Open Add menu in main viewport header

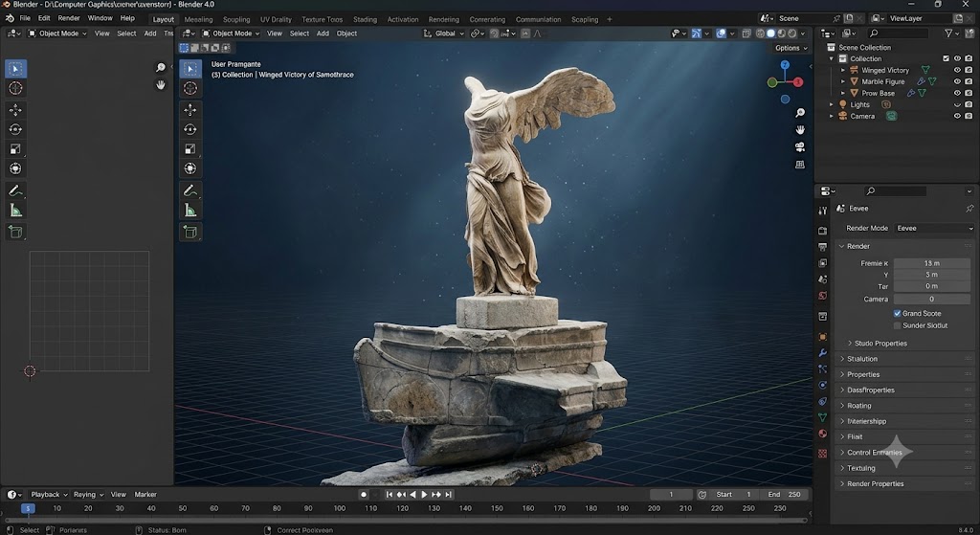323,33
